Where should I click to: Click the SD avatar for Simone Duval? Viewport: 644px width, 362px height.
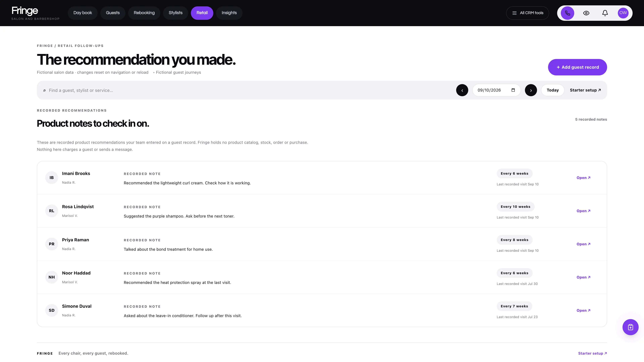point(51,311)
